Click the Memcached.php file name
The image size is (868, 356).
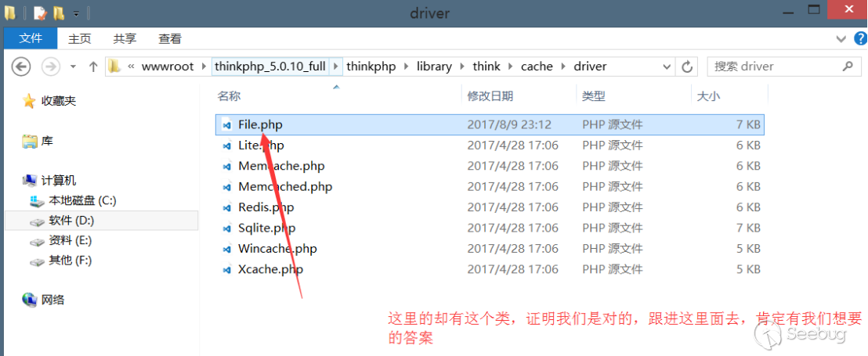pyautogui.click(x=285, y=187)
